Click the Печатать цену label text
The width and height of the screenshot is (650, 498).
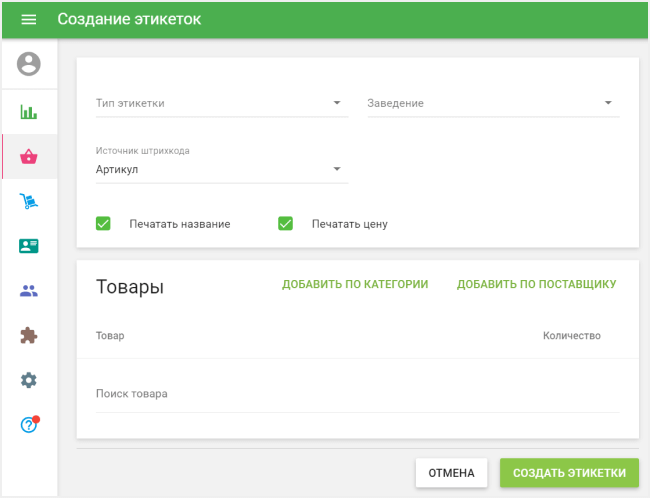[x=350, y=224]
